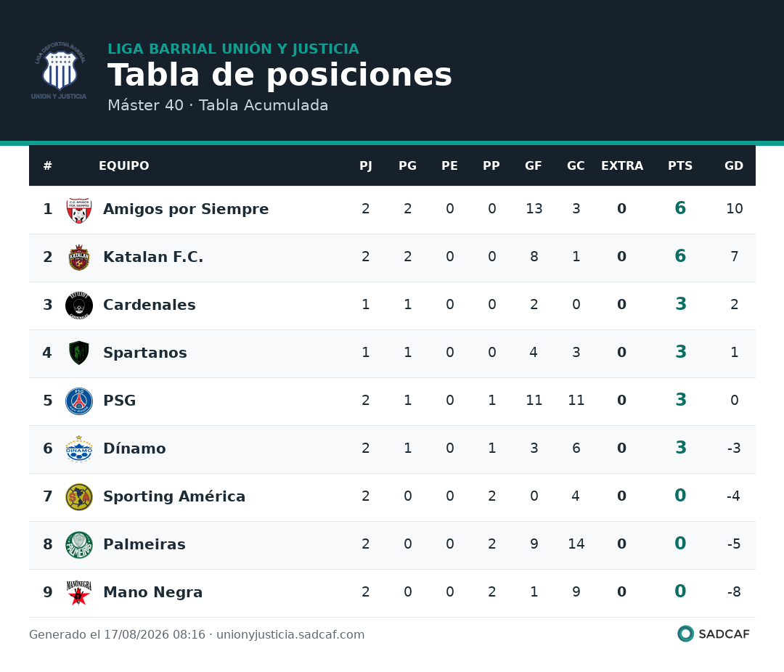Image resolution: width=784 pixels, height=672 pixels.
Task: Click the Sporting América yellow crest
Action: 79,497
